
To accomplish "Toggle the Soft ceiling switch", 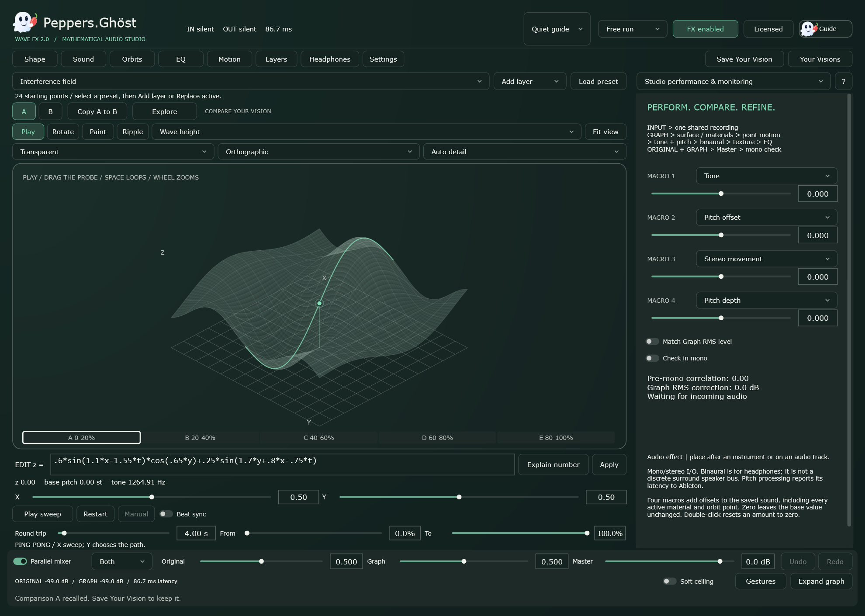I will pyautogui.click(x=669, y=581).
